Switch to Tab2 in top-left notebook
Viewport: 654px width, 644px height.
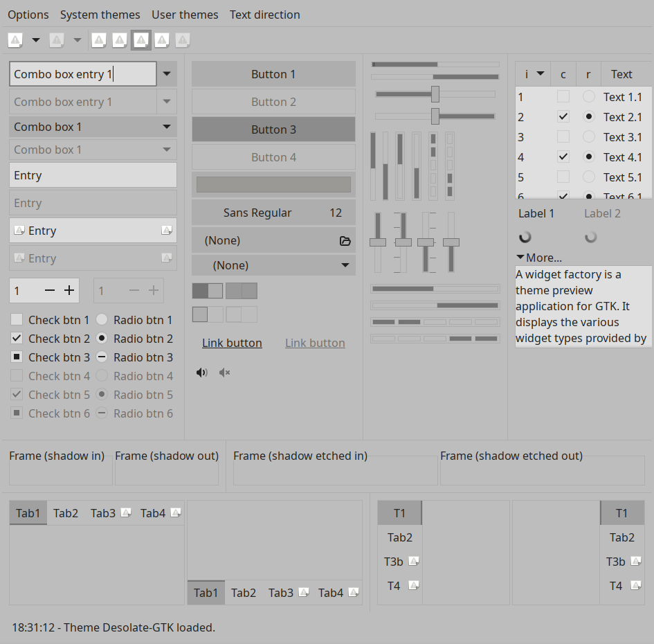66,513
